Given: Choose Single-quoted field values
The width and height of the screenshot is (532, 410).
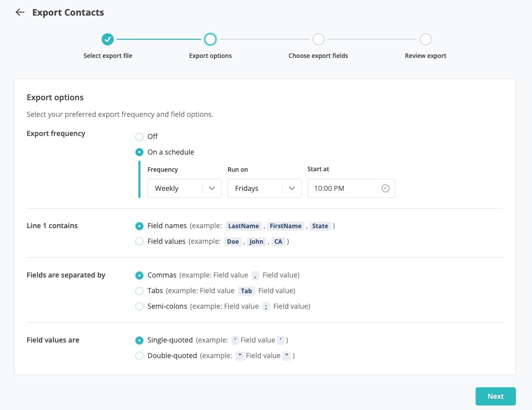Looking at the screenshot, I should tap(139, 340).
